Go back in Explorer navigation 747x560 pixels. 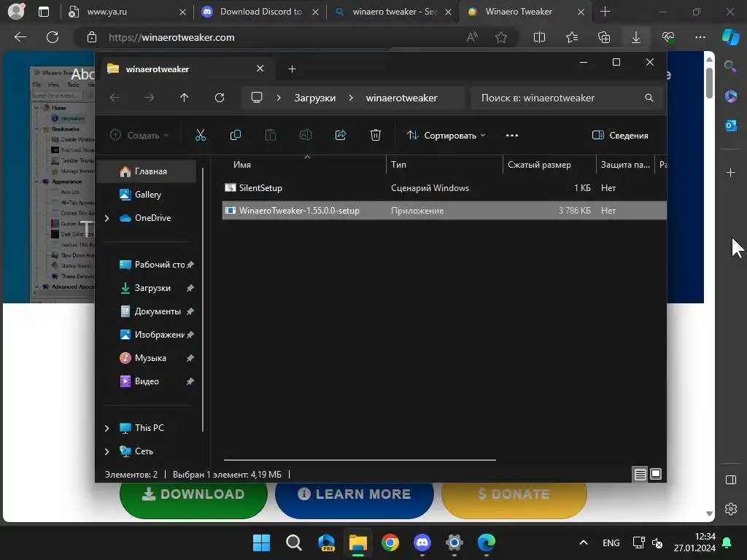(x=115, y=98)
